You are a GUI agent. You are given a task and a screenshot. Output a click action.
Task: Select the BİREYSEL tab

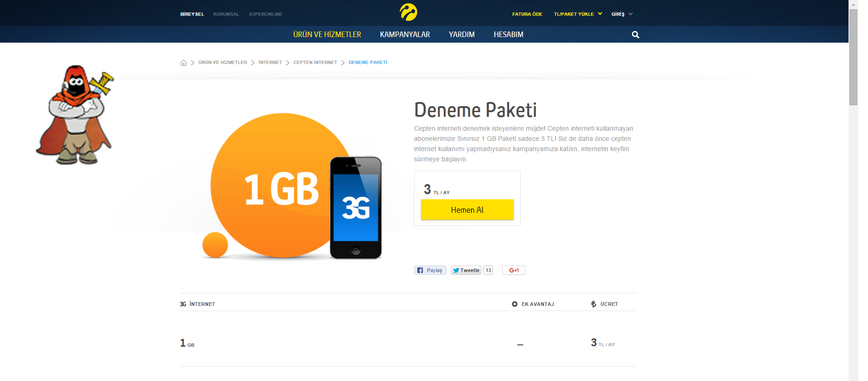(192, 14)
